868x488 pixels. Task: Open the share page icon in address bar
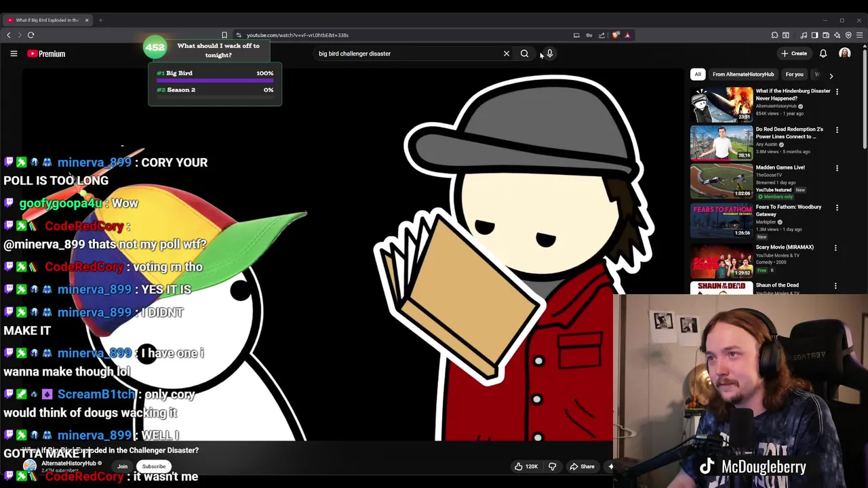tap(601, 35)
